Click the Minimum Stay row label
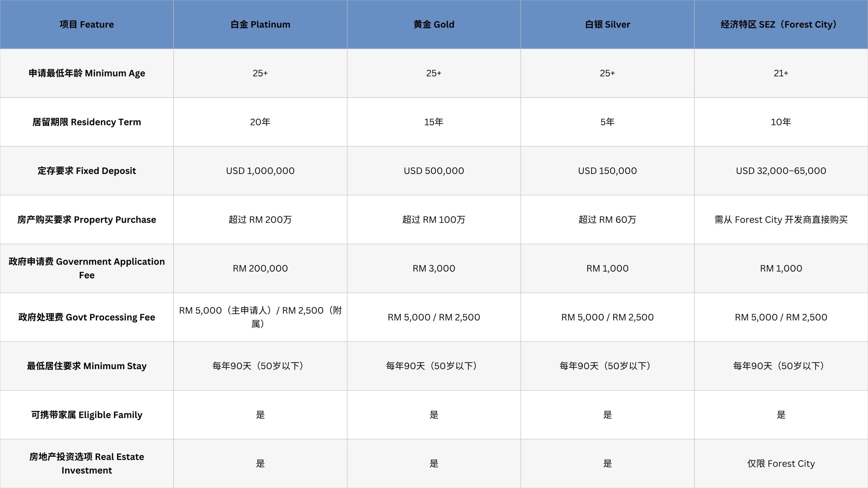This screenshot has width=868, height=488. pyautogui.click(x=86, y=366)
